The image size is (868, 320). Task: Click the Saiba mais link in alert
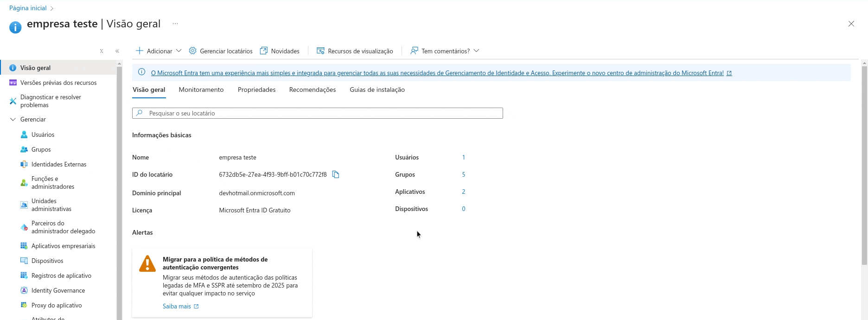[x=177, y=306]
